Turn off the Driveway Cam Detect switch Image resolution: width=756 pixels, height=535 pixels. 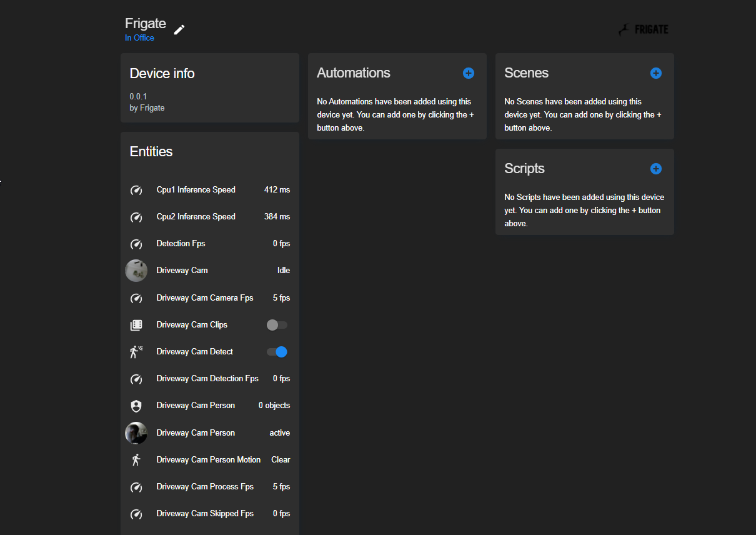tap(277, 352)
